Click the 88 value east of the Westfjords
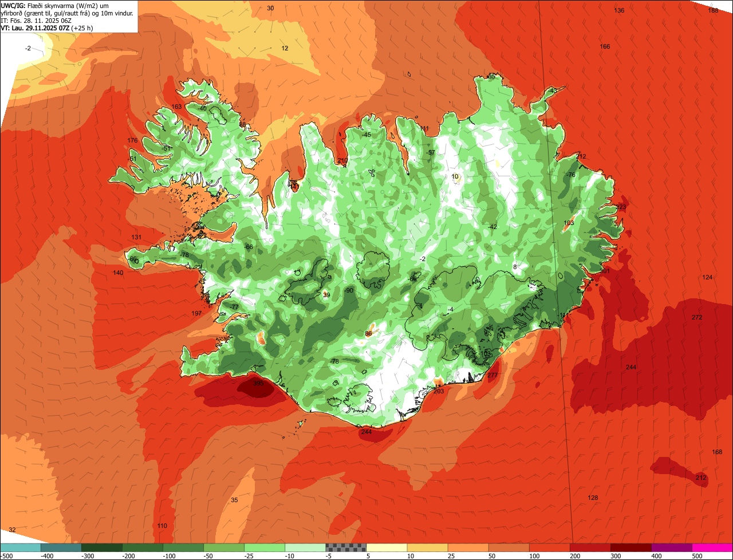 tap(242, 124)
